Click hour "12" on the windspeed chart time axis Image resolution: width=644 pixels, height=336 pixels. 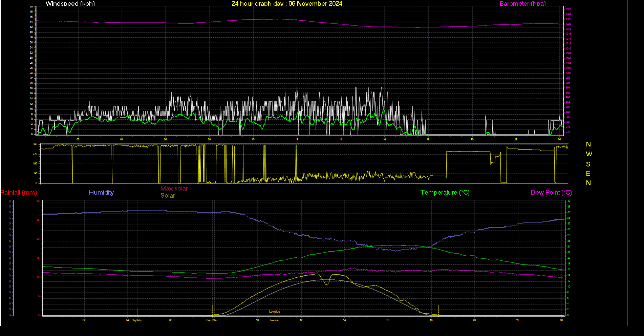click(297, 139)
